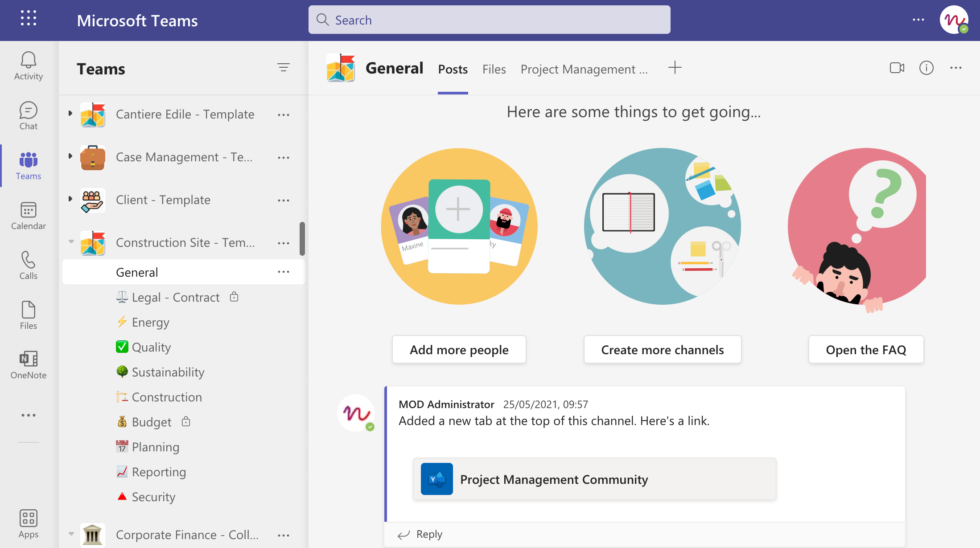Click the Add more people button
The height and width of the screenshot is (548, 980).
459,350
